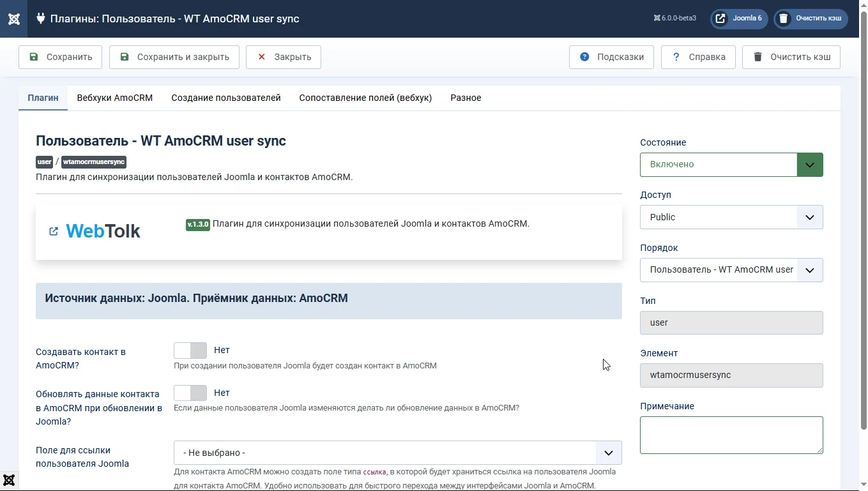Toggle Обновлять данные контакта в AmoCRM switch
The image size is (868, 491).
click(x=190, y=393)
